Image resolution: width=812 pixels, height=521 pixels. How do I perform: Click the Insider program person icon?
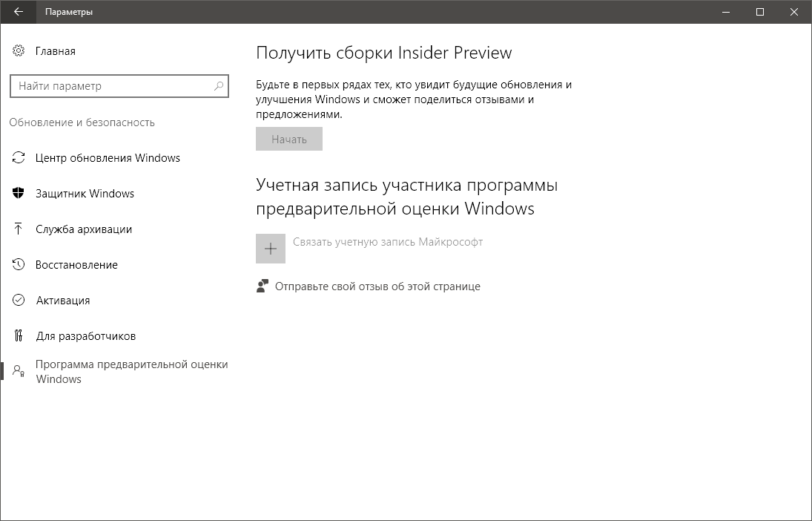[18, 371]
